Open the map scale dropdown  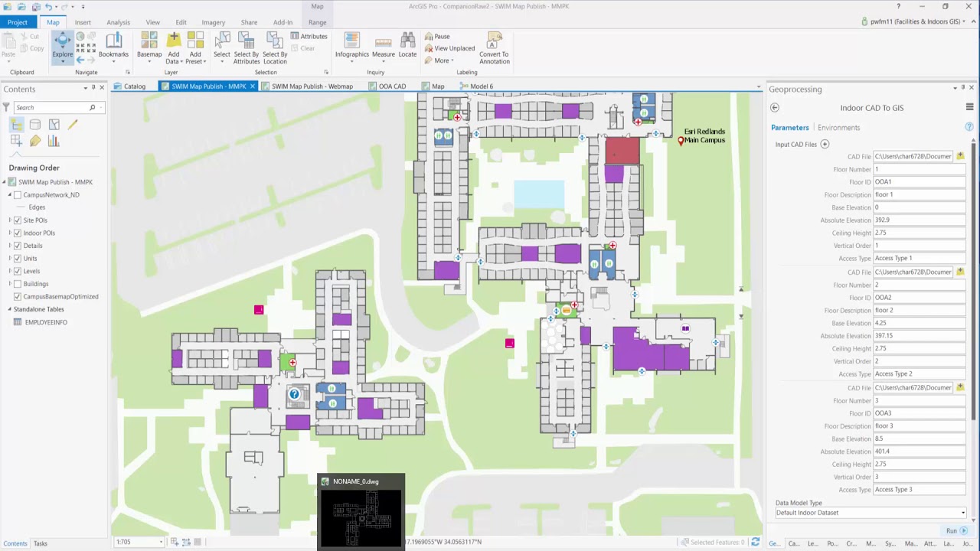[161, 542]
